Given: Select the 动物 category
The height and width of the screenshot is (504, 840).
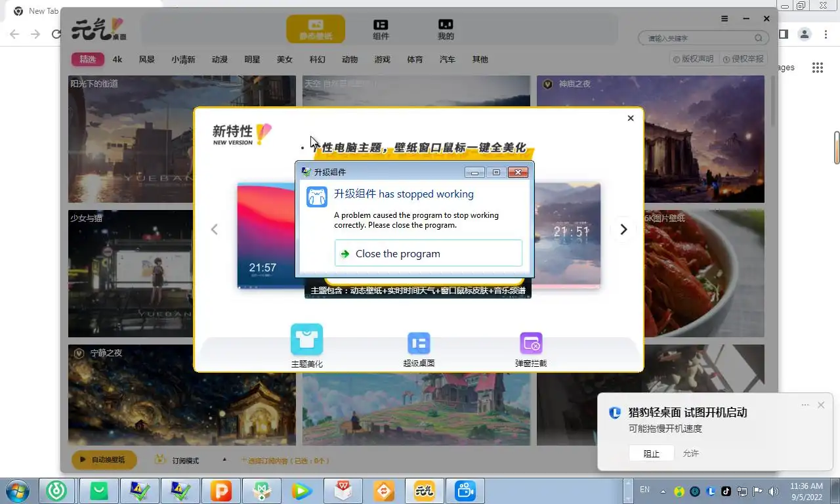Looking at the screenshot, I should tap(350, 60).
